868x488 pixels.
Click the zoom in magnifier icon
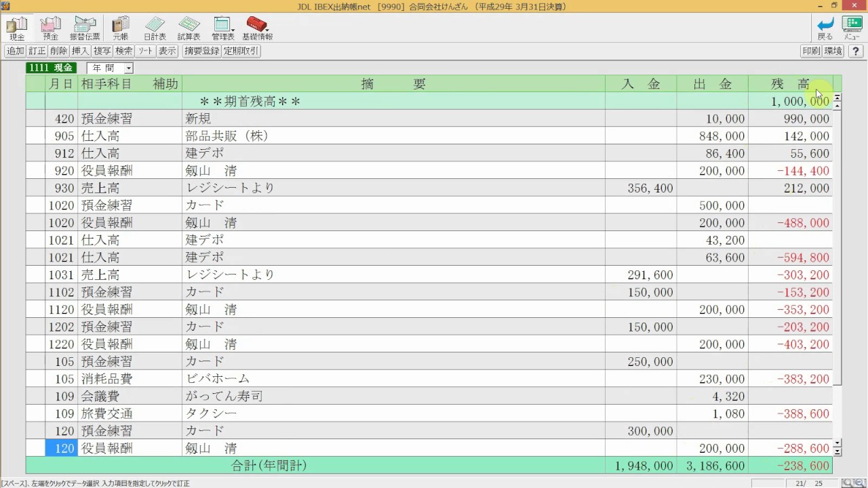click(x=846, y=483)
